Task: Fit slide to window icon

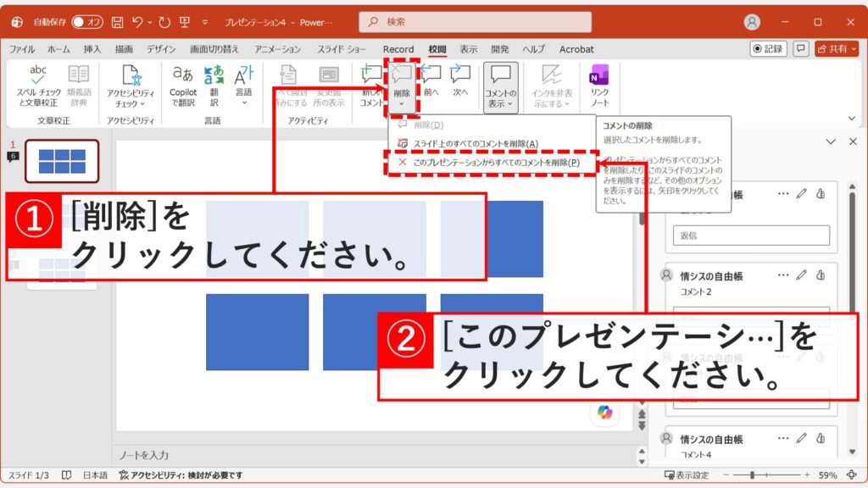Action: pyautogui.click(x=852, y=475)
